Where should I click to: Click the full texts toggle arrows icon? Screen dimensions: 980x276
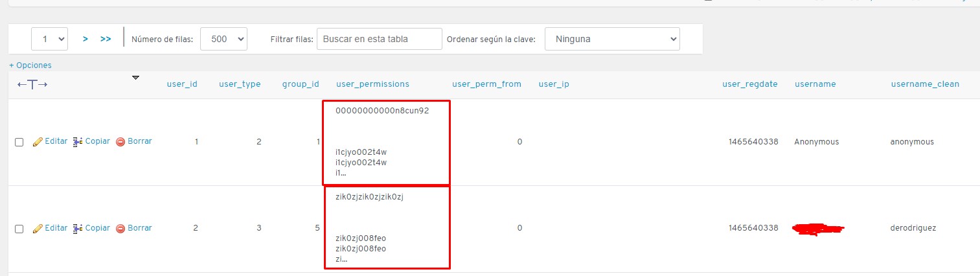point(32,85)
